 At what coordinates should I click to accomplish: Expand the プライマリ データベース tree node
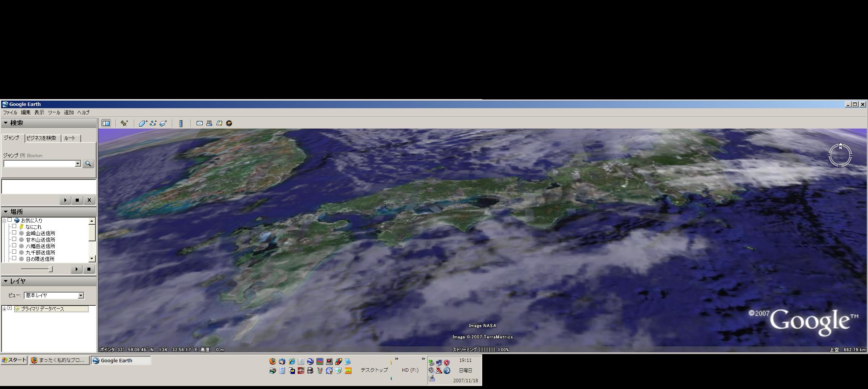point(4,309)
